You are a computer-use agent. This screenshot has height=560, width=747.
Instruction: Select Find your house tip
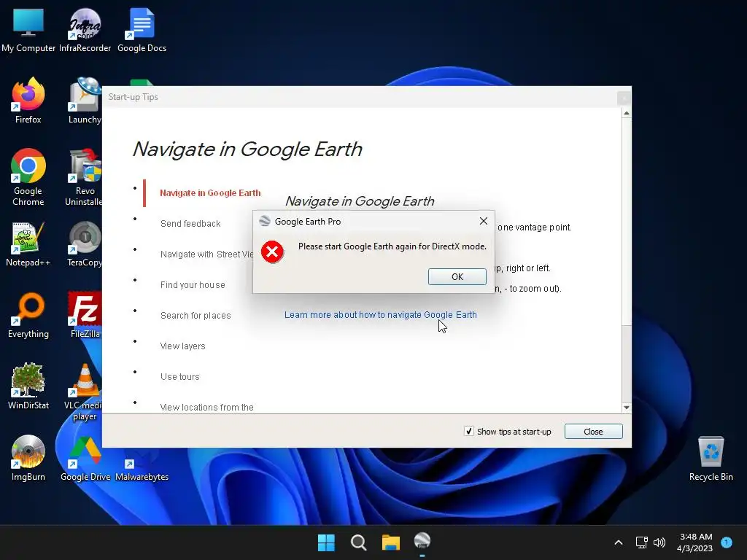pyautogui.click(x=193, y=285)
